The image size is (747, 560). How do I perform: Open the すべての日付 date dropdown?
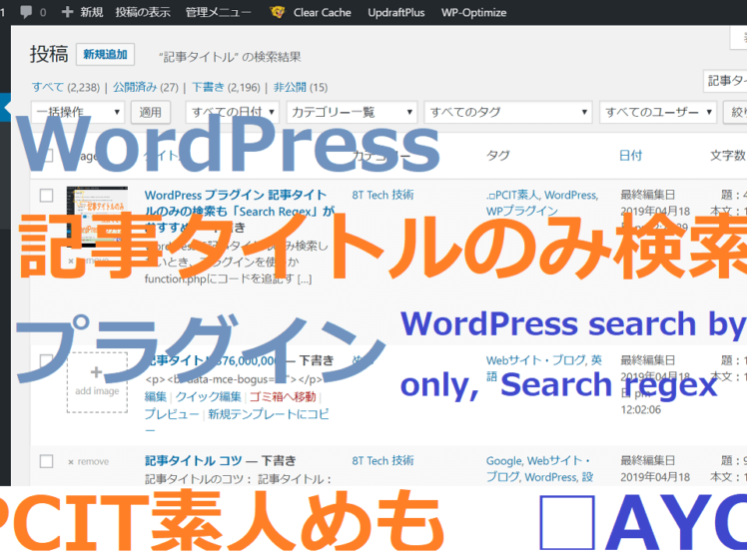coord(233,112)
